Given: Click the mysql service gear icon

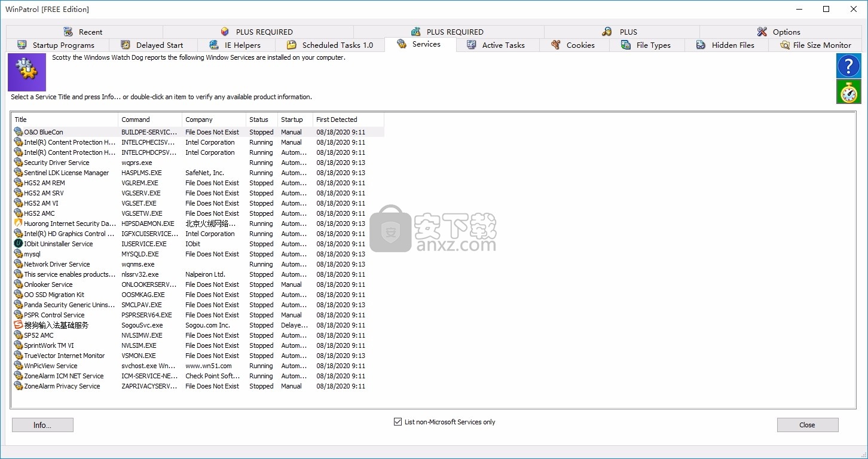Looking at the screenshot, I should [19, 254].
